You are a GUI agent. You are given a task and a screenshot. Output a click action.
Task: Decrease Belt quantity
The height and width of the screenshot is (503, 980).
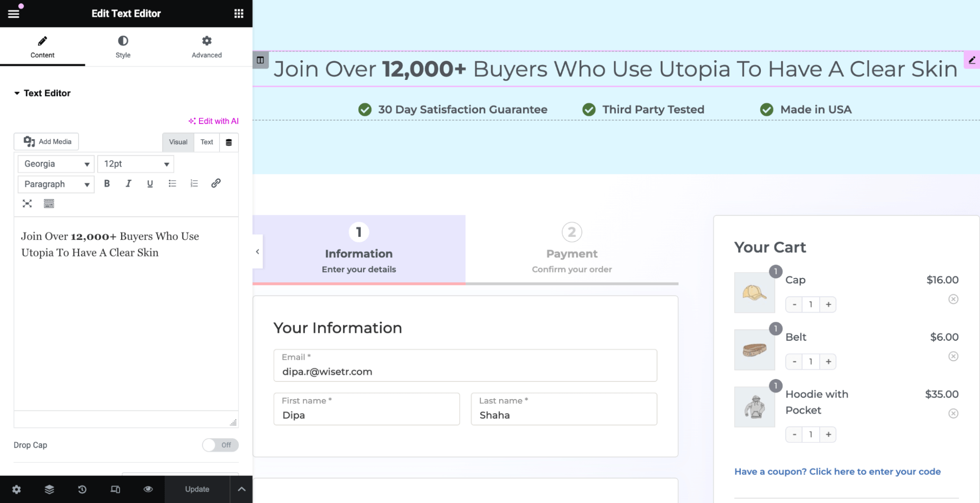tap(794, 362)
